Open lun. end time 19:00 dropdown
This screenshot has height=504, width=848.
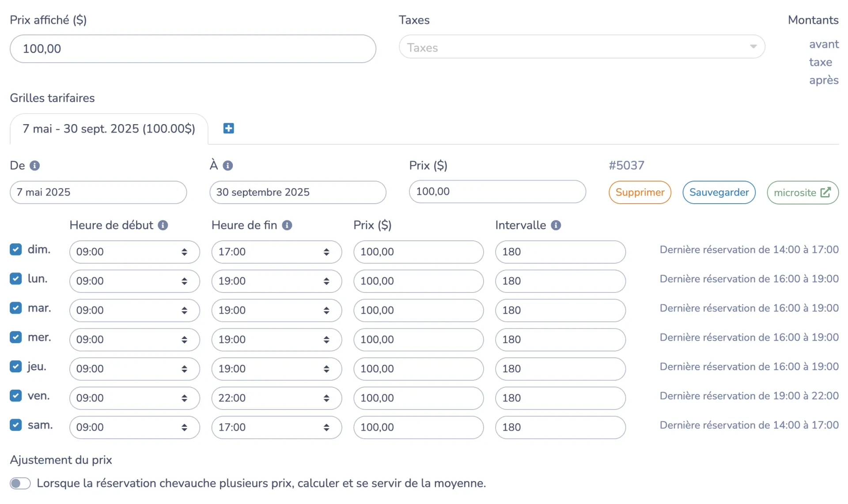point(276,281)
